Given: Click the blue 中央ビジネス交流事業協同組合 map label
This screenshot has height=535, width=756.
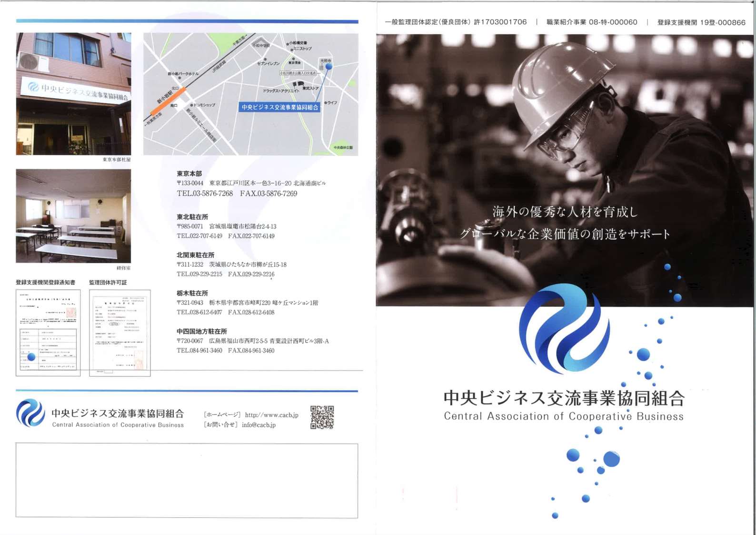Looking at the screenshot, I should click(279, 107).
